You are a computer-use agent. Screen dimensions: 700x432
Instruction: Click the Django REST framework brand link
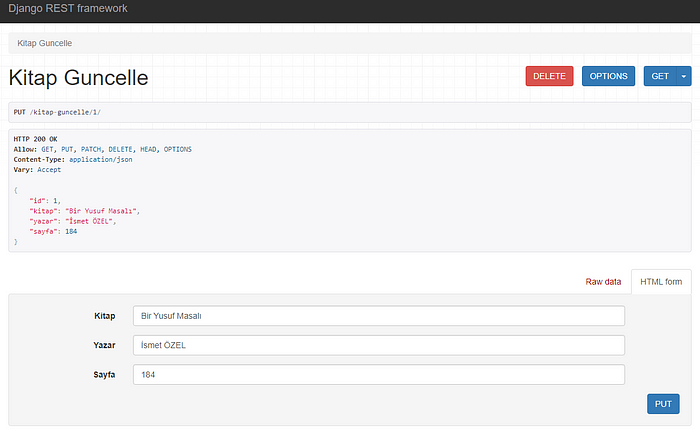point(68,8)
